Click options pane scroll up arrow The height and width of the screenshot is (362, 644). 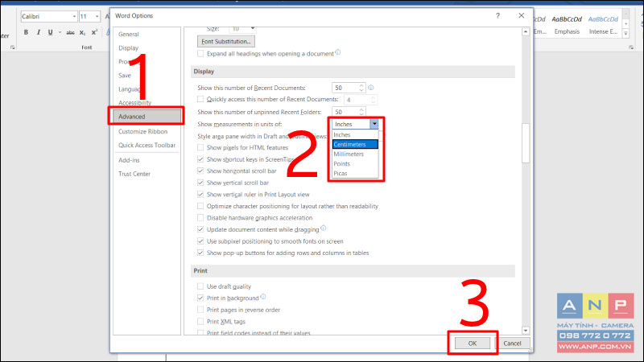[526, 31]
